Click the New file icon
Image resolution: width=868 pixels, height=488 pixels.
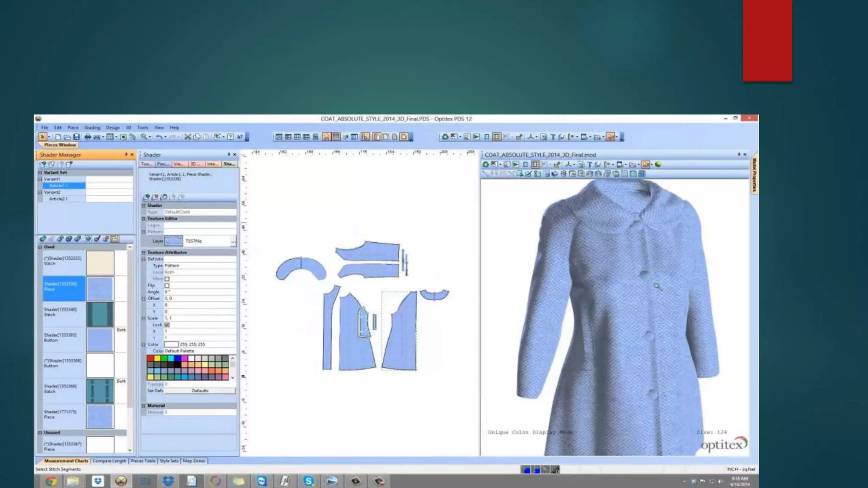pos(58,137)
